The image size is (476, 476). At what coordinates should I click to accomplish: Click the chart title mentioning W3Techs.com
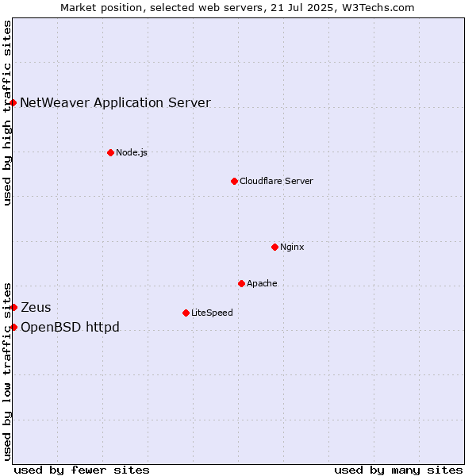237,8
